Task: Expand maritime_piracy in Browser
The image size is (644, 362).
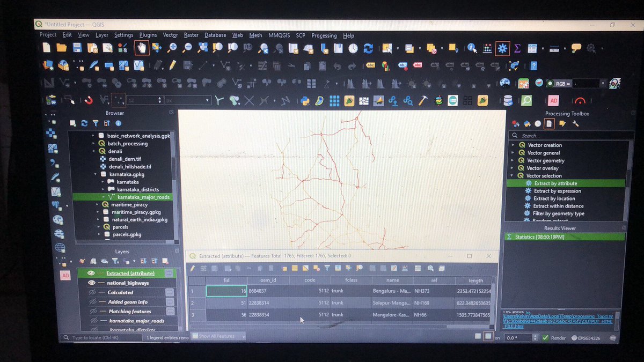Action: pyautogui.click(x=98, y=205)
